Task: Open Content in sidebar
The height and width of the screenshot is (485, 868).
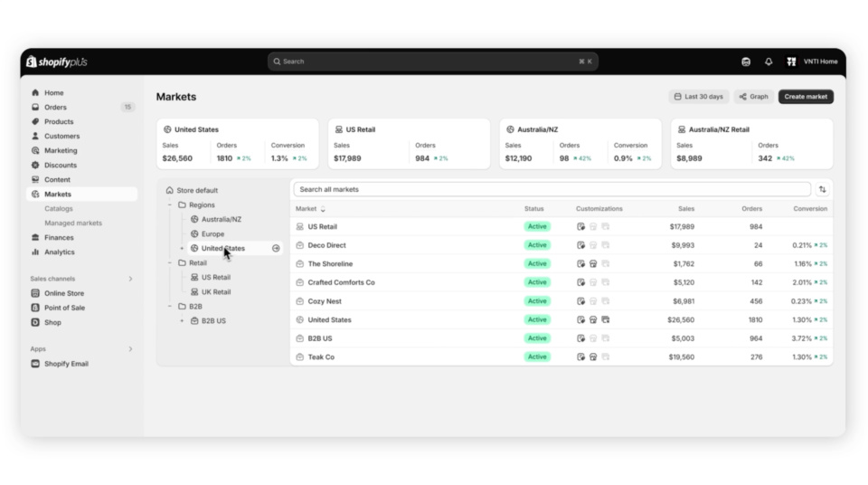Action: pyautogui.click(x=81, y=179)
